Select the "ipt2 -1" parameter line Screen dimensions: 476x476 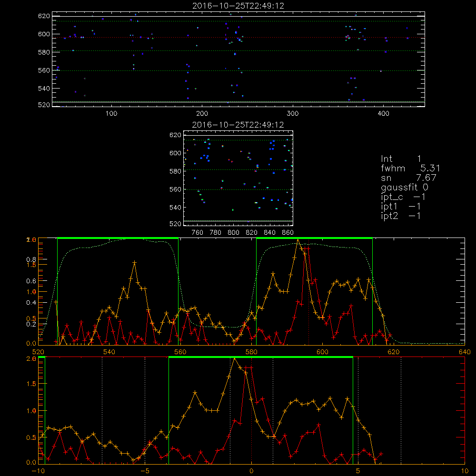(x=401, y=216)
